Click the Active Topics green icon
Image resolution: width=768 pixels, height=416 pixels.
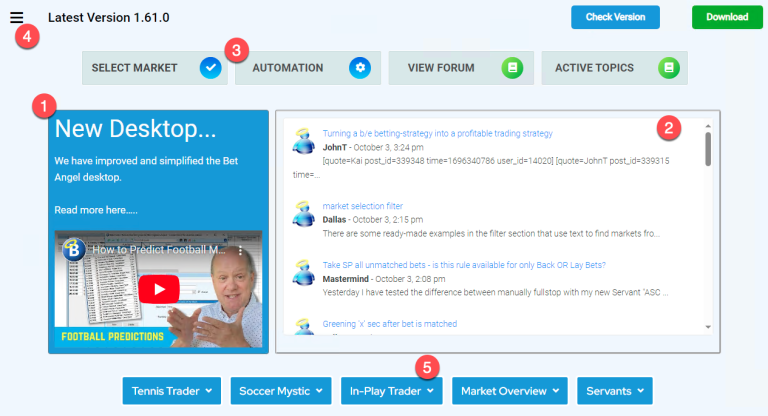click(669, 68)
